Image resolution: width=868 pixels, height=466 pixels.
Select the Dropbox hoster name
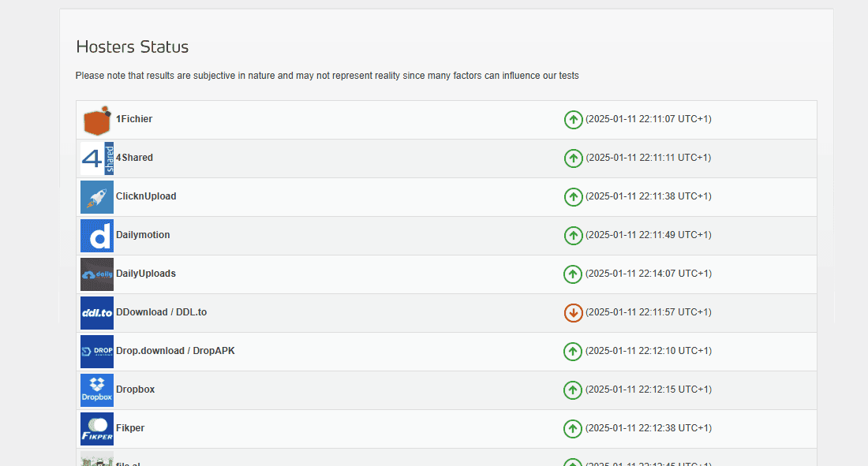[135, 390]
